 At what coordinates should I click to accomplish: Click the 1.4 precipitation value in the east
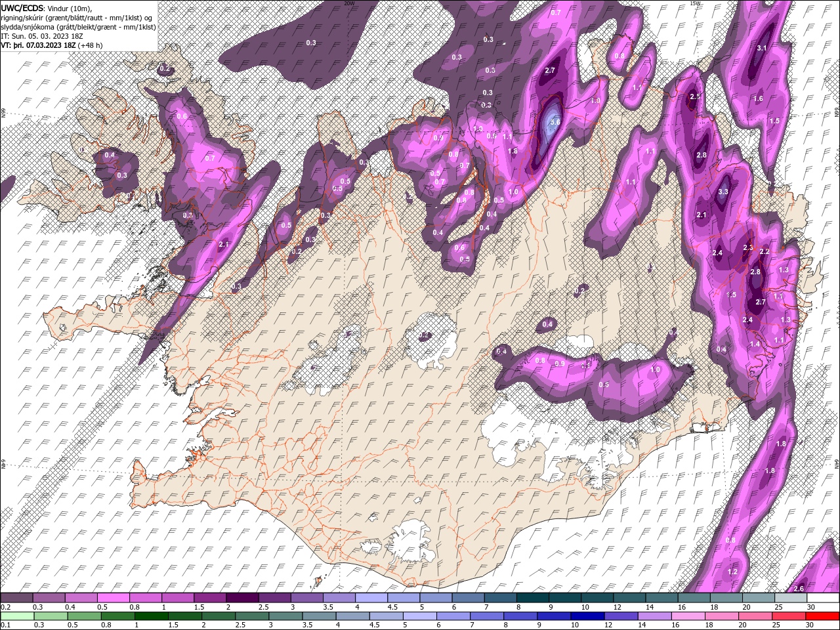(755, 344)
